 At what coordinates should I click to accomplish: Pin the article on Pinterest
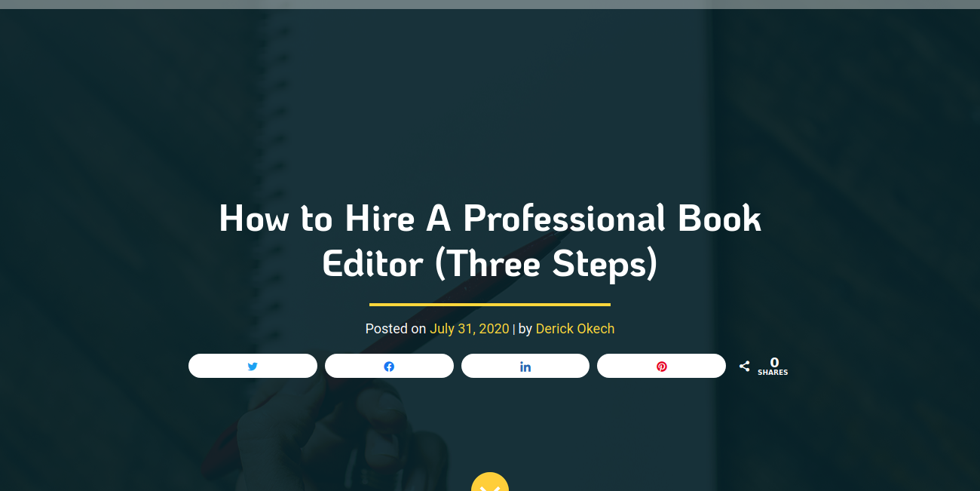661,367
